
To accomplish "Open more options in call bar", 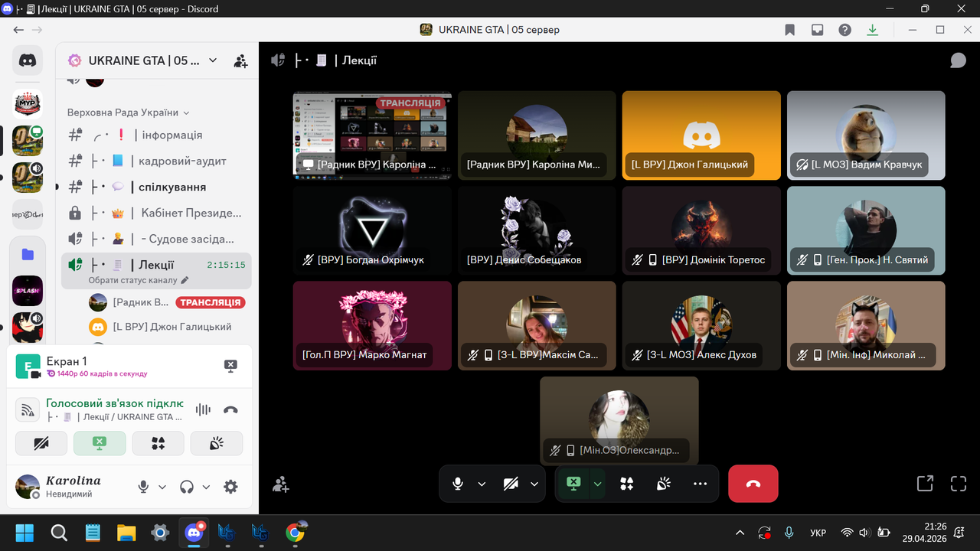I will [700, 484].
